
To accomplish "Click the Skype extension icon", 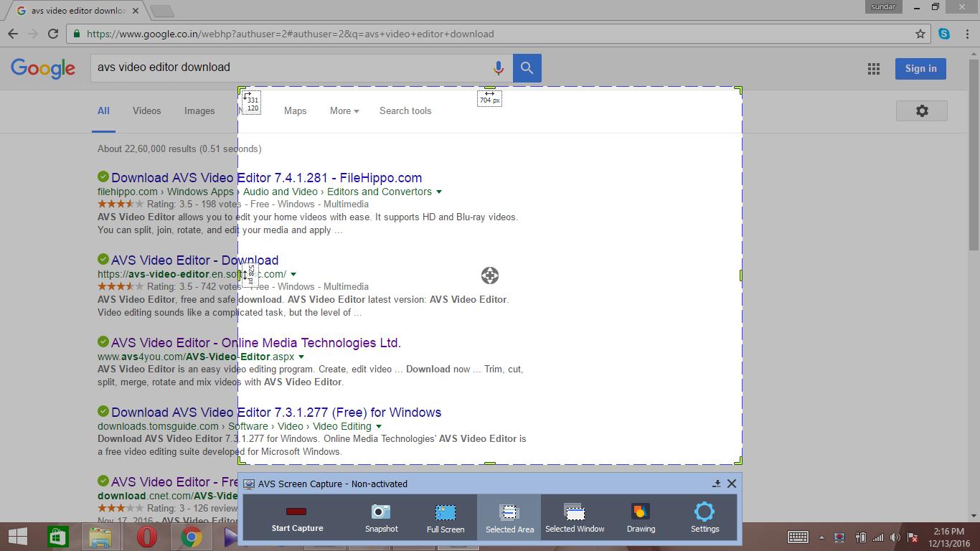I will point(944,34).
